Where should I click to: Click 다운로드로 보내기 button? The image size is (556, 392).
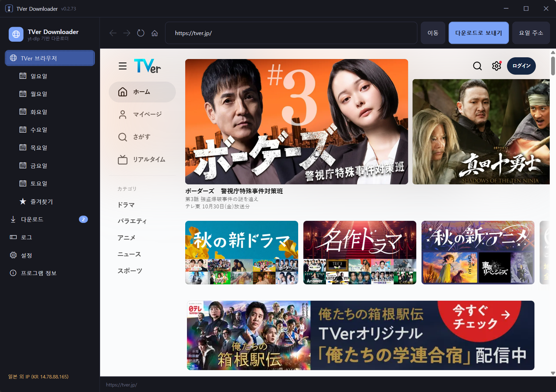pyautogui.click(x=479, y=33)
